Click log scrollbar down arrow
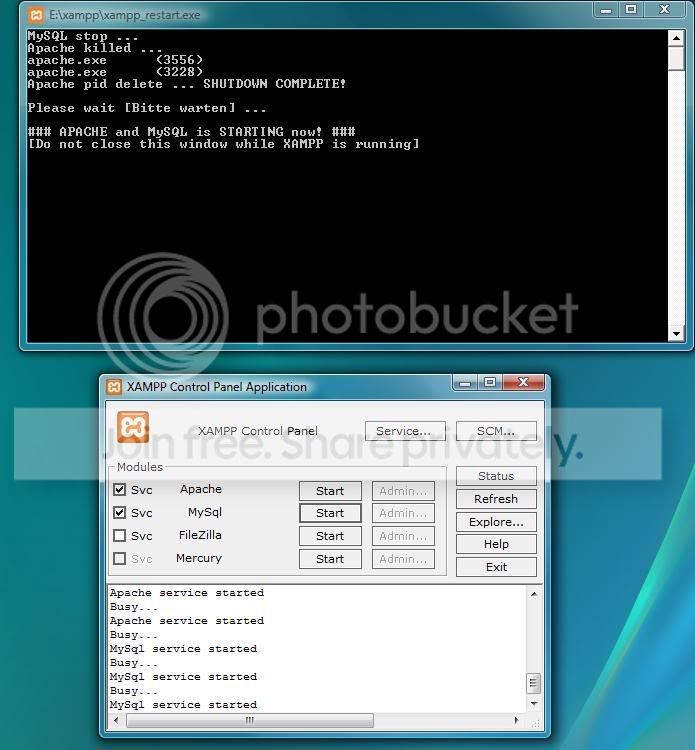This screenshot has width=695, height=750. pyautogui.click(x=534, y=704)
